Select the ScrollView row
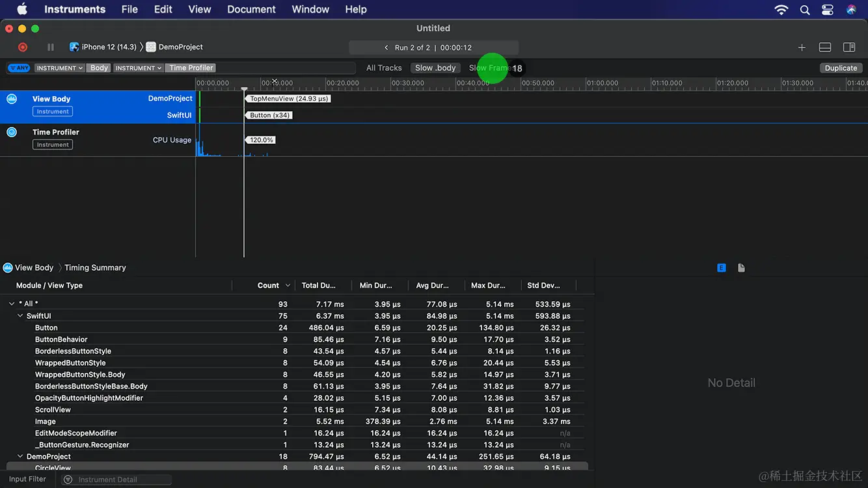Image resolution: width=868 pixels, height=488 pixels. pos(297,409)
